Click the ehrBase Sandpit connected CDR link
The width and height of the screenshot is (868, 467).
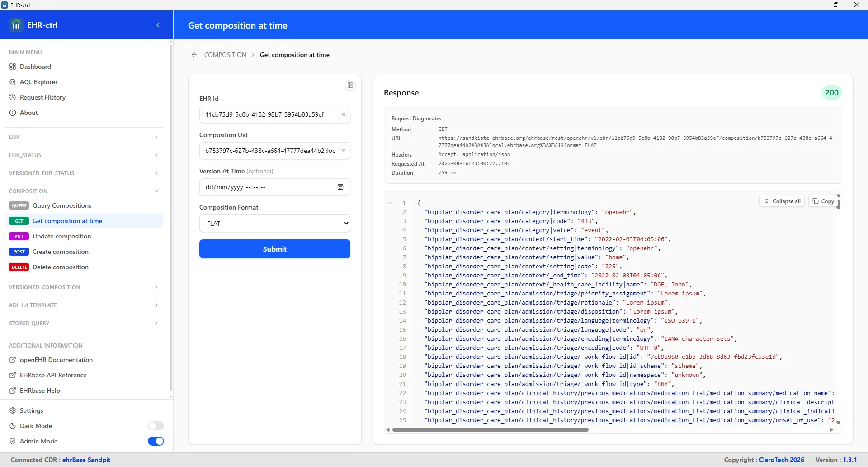86,460
